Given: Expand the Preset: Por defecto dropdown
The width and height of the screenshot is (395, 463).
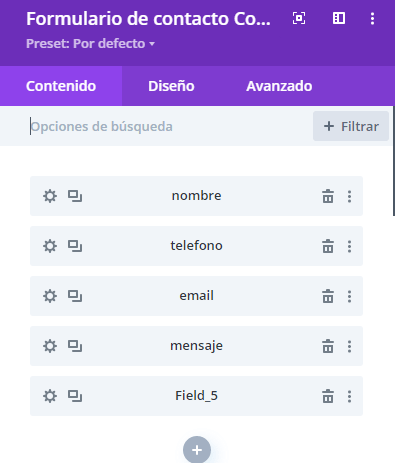Looking at the screenshot, I should click(91, 44).
